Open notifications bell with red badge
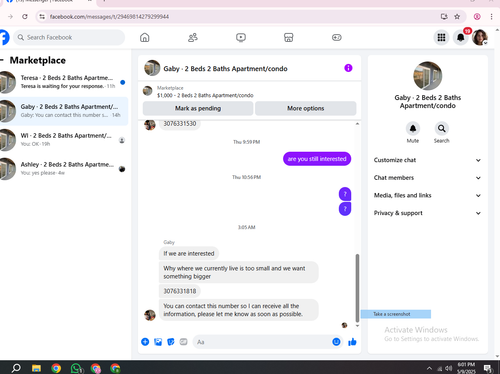This screenshot has width=500, height=374. click(x=461, y=37)
